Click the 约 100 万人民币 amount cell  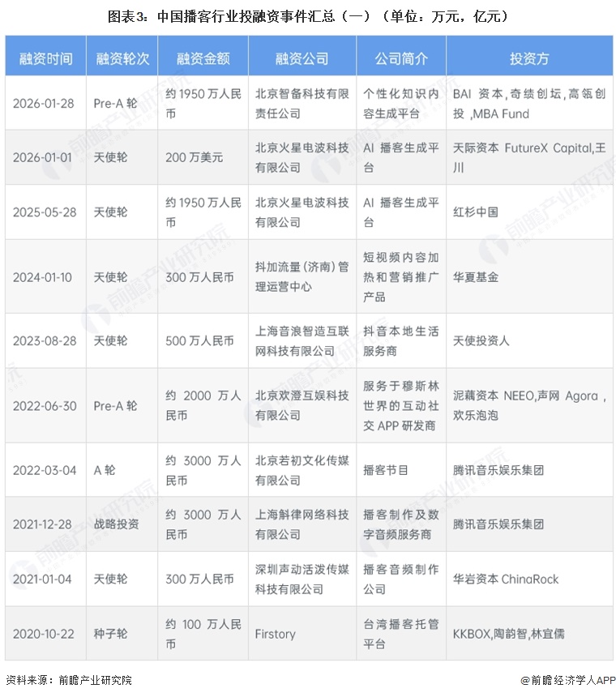point(203,634)
